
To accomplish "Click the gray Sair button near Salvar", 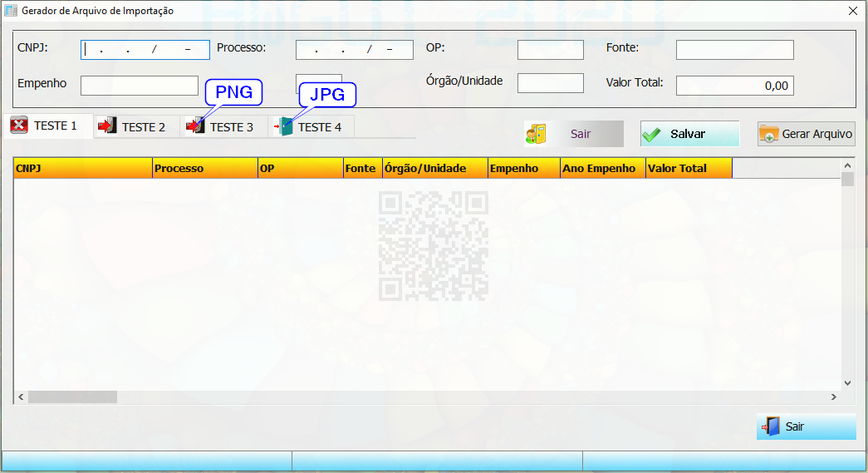I will tap(574, 134).
